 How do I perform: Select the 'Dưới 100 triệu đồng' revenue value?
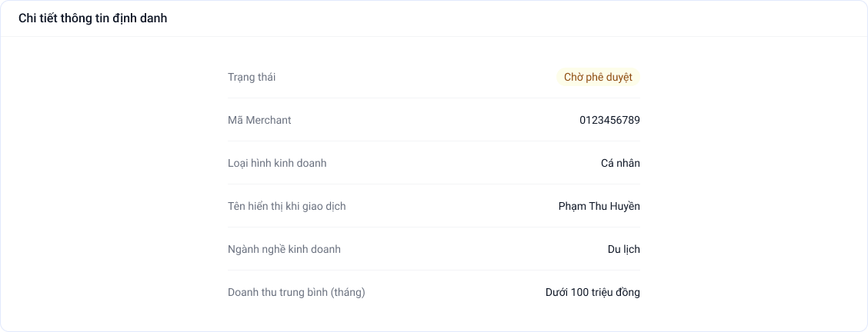pyautogui.click(x=593, y=292)
